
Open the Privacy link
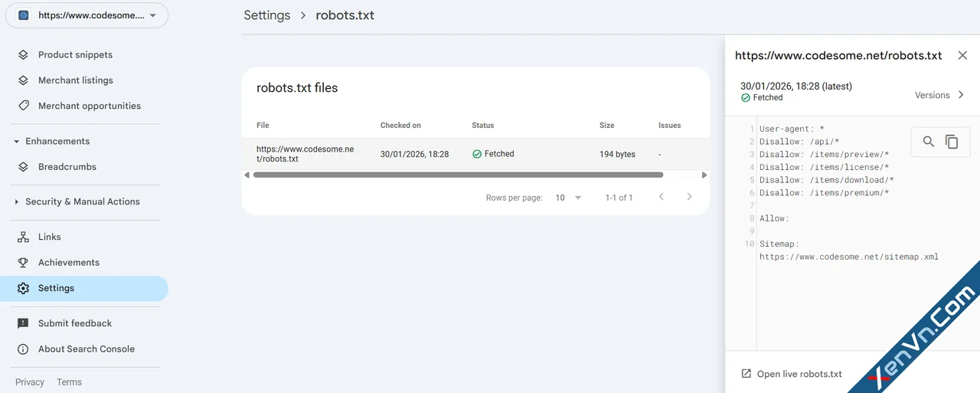point(30,382)
